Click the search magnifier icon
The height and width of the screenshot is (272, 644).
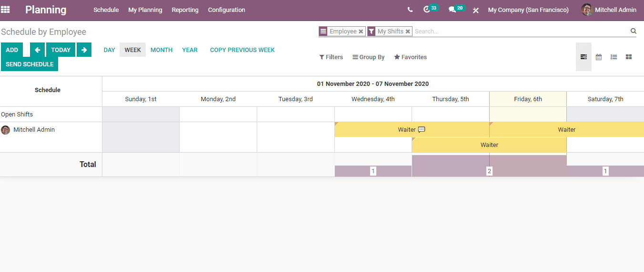pos(633,31)
